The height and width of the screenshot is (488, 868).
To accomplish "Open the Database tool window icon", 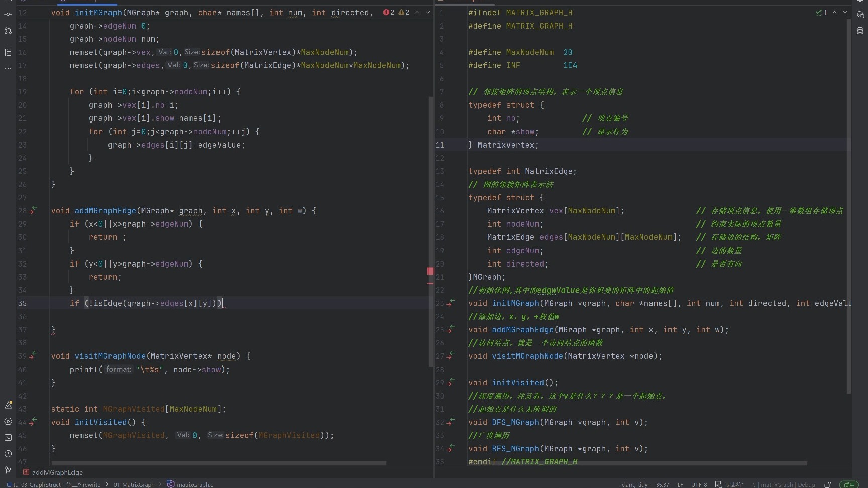I will coord(860,31).
